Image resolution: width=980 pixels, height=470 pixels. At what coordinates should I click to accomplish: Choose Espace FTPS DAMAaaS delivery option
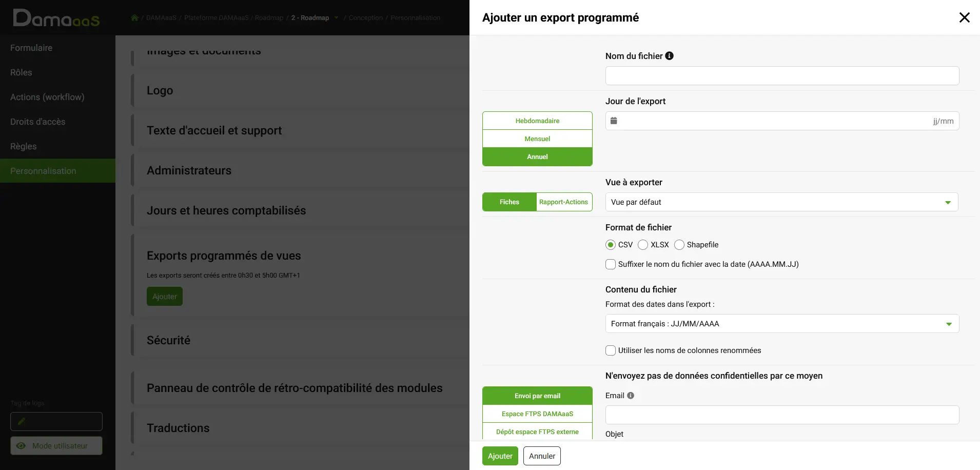537,414
